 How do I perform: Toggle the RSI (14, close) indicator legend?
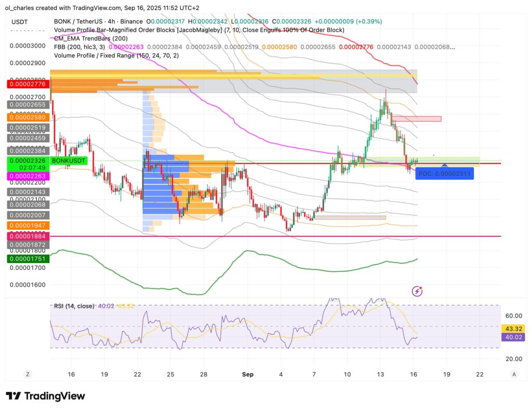click(73, 306)
